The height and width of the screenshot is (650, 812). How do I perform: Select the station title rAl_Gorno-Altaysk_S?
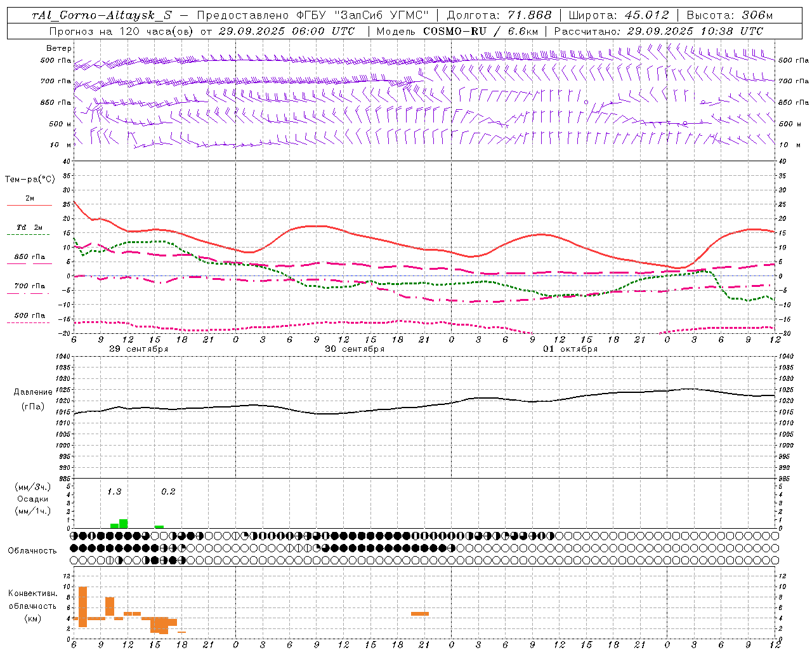pos(101,15)
